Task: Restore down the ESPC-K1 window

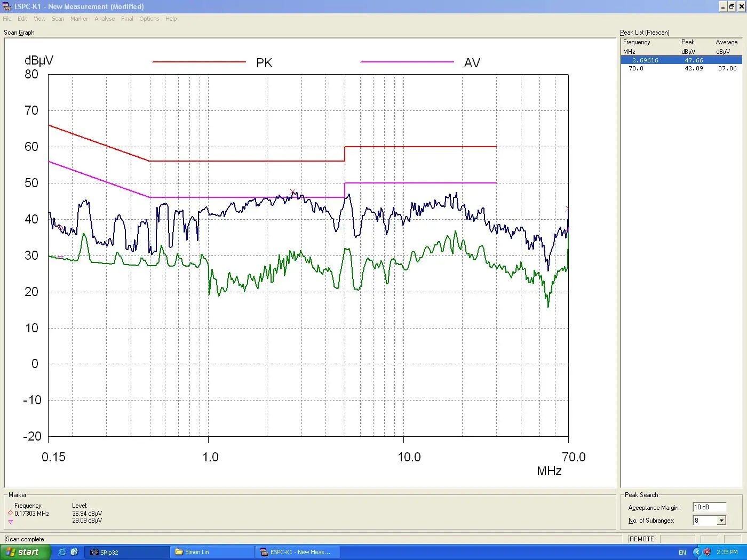Action: 732,6
